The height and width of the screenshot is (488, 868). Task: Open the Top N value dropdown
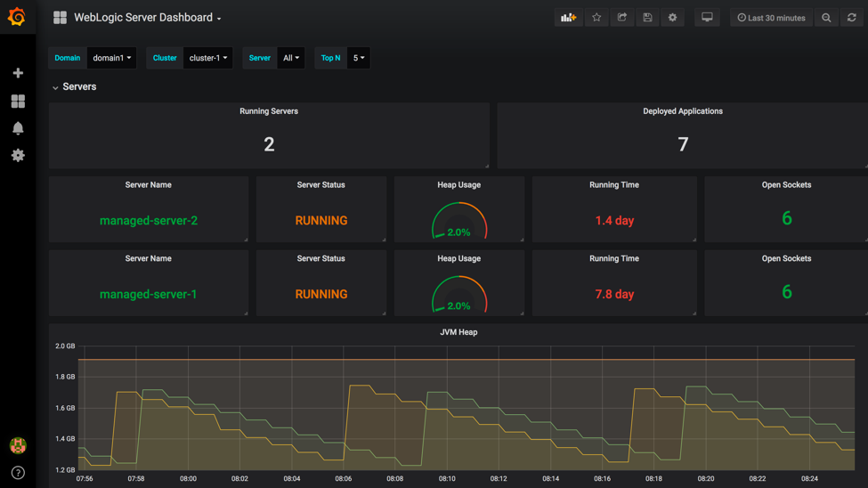point(359,58)
